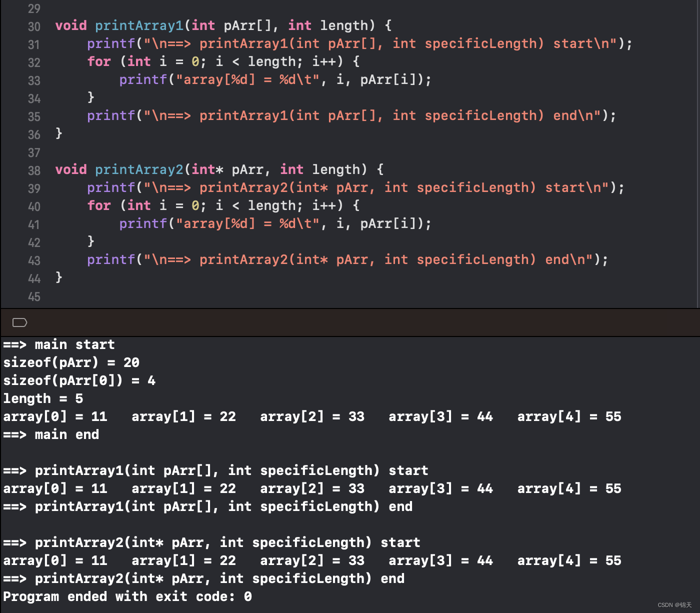
Task: Click the for keyword on line 40
Action: [x=99, y=205]
